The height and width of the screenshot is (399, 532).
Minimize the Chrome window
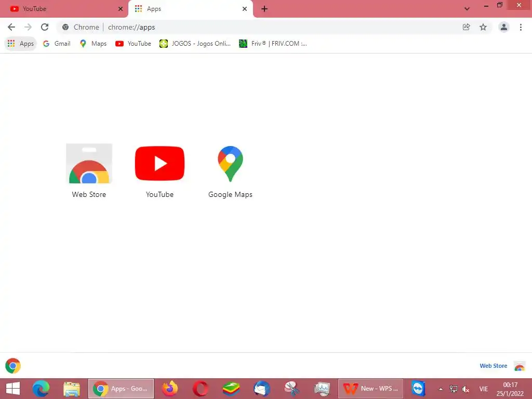(x=486, y=5)
